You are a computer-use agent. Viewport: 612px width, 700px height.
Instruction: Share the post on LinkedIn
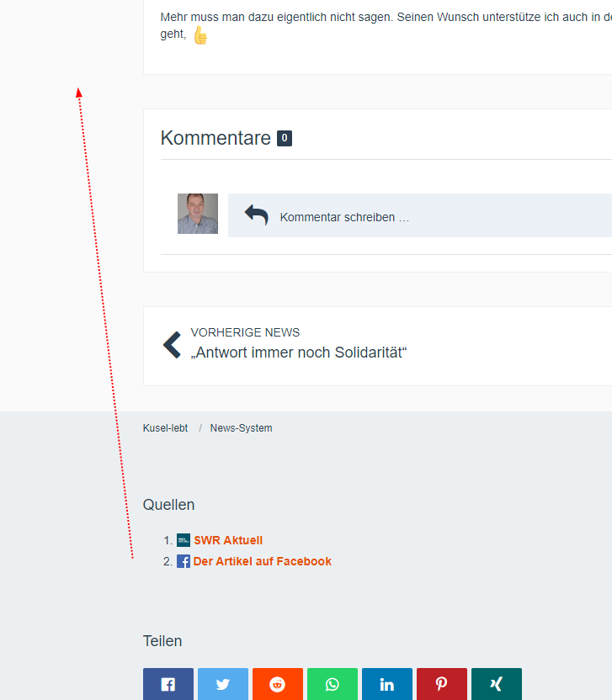coord(387,684)
